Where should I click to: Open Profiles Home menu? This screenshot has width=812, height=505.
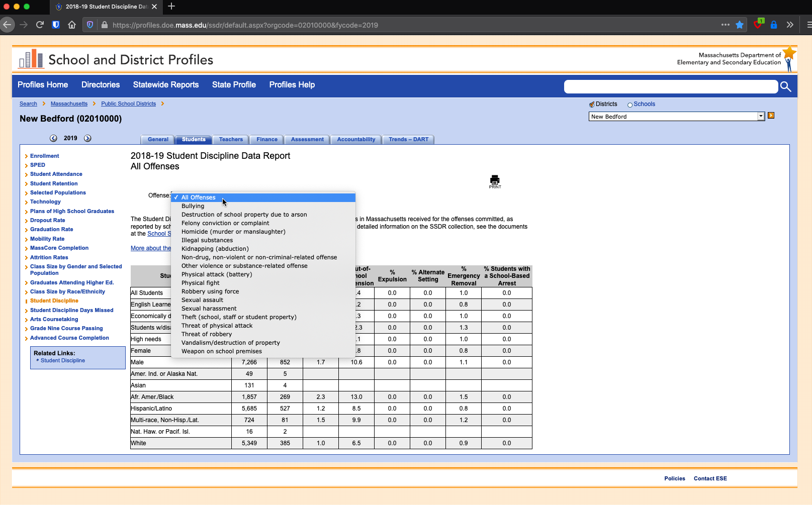click(43, 85)
